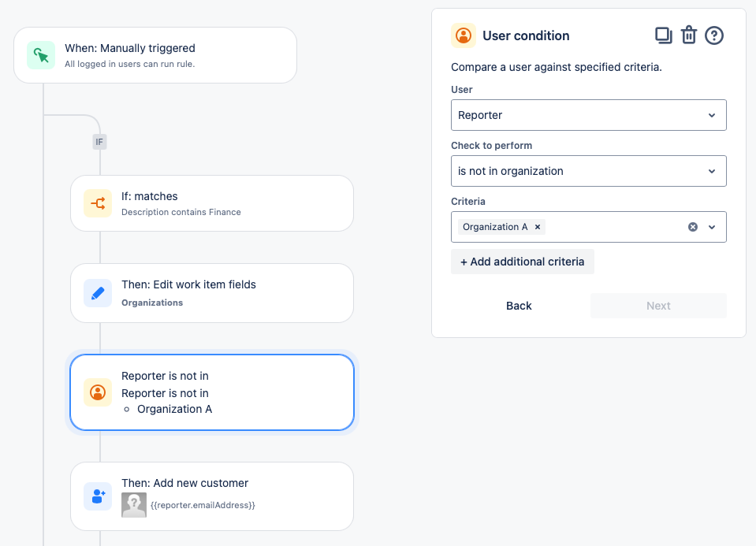Click the Next button
The image size is (756, 546).
click(658, 306)
